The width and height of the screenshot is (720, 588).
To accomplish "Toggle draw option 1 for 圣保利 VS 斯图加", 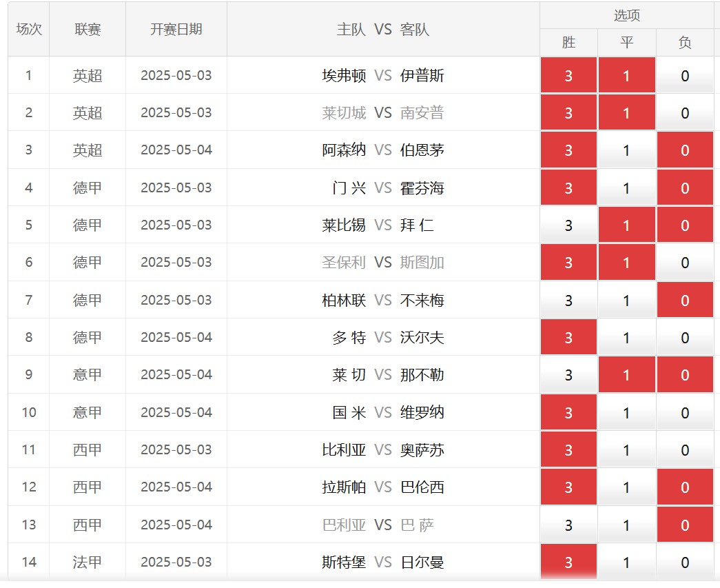I will tap(627, 263).
